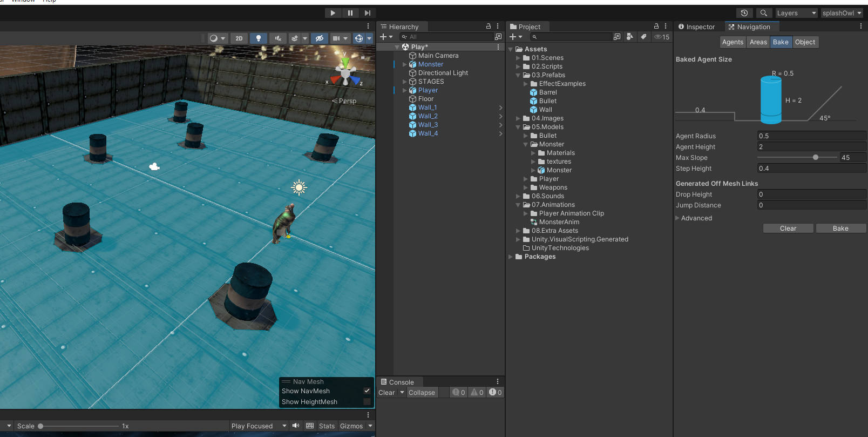Viewport: 868px width, 437px height.
Task: Toggle scene Gizmos sphere icon
Action: pos(359,38)
